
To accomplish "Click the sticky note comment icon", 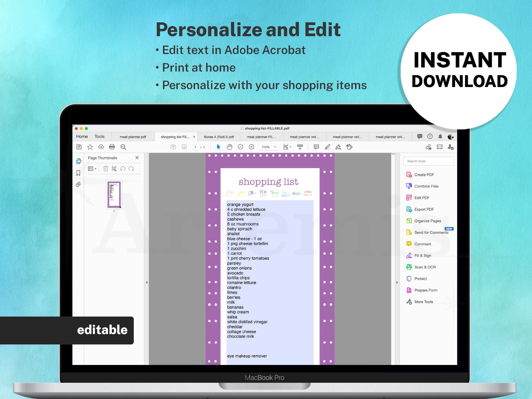I will 316,147.
